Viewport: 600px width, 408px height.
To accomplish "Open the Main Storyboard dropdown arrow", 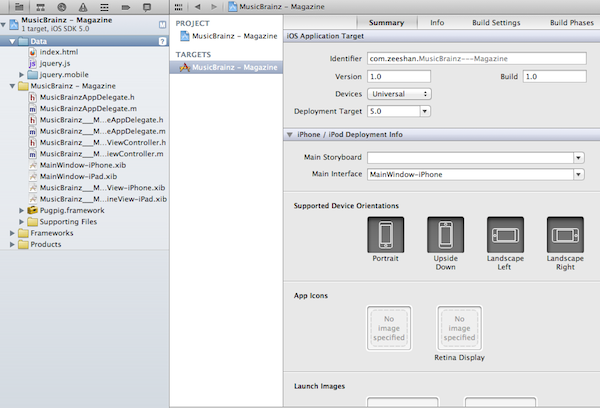I will click(x=578, y=158).
